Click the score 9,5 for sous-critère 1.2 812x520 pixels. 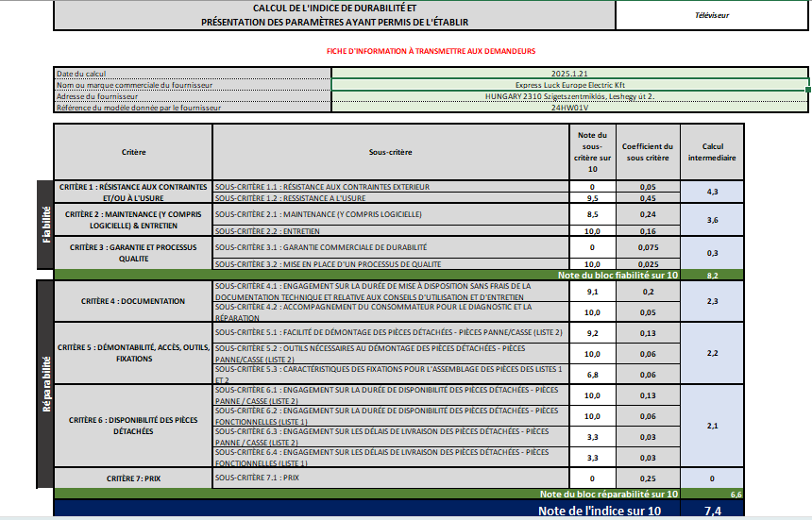592,198
